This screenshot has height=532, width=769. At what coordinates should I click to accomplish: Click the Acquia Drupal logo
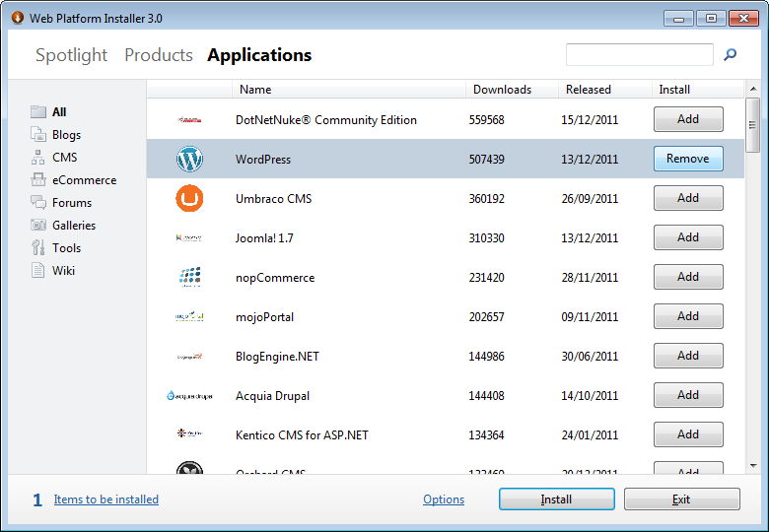tap(189, 396)
